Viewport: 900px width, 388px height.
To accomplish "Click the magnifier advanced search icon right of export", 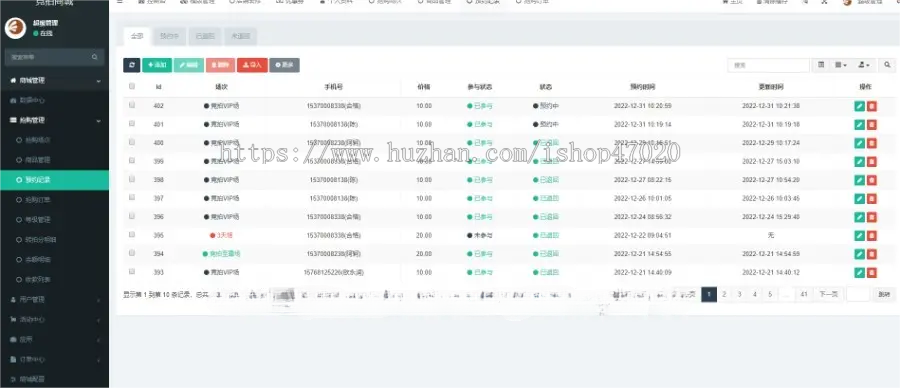I will [887, 65].
